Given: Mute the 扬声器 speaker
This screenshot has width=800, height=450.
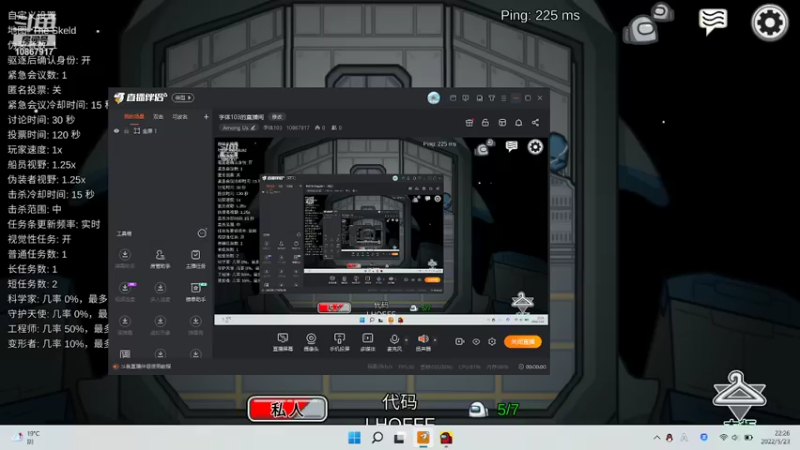Looking at the screenshot, I should pos(423,342).
